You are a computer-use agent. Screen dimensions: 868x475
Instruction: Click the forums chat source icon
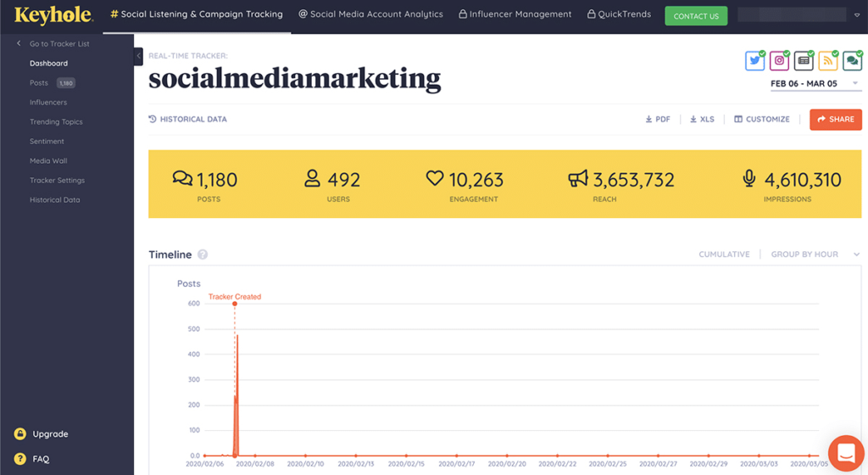point(852,61)
